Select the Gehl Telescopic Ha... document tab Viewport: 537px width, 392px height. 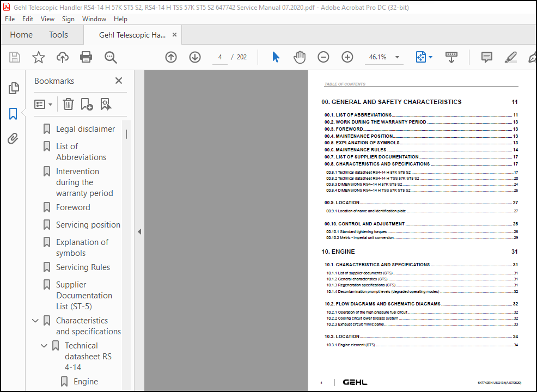132,35
